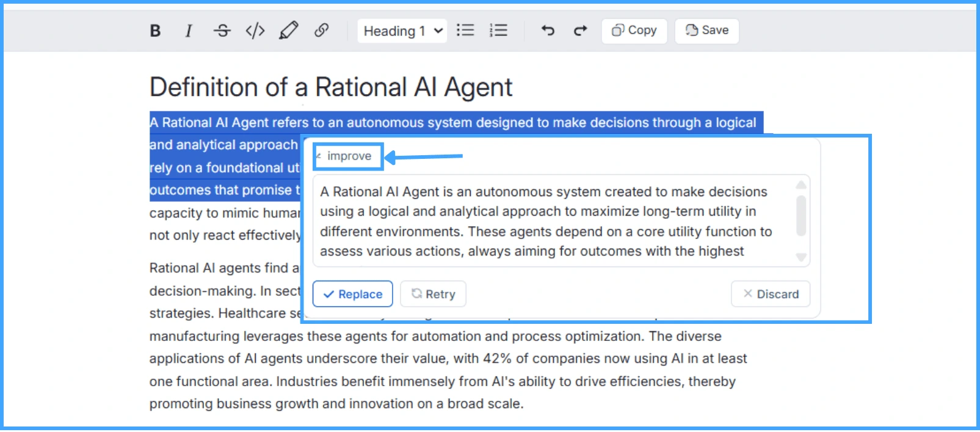Click the Save button
The width and height of the screenshot is (980, 432).
pos(707,31)
